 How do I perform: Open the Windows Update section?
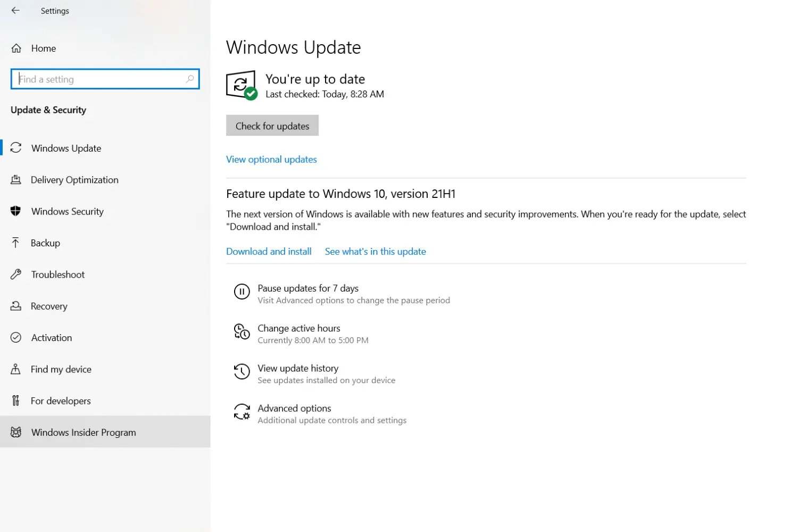tap(105, 148)
